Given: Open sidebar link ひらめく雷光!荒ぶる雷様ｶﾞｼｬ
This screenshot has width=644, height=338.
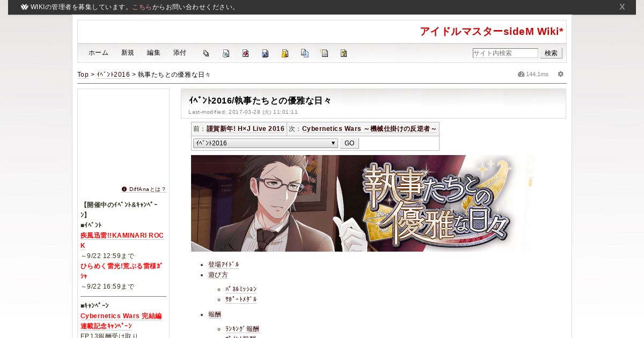Looking at the screenshot, I should point(121,271).
